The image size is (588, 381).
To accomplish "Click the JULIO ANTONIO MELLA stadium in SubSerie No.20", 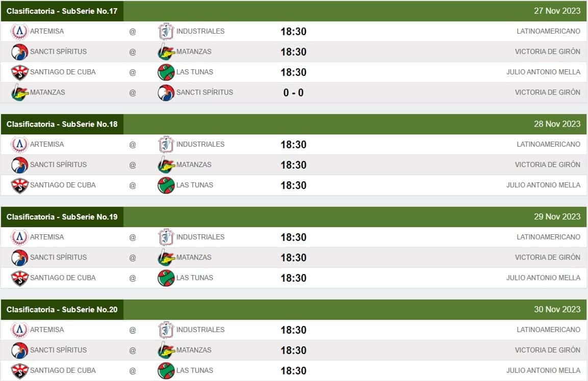I will pyautogui.click(x=543, y=370).
